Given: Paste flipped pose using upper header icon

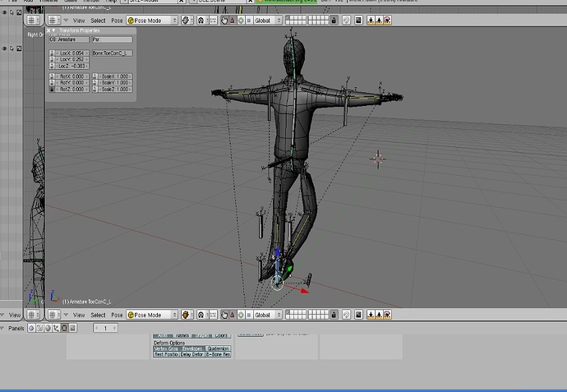Looking at the screenshot, I should [x=387, y=21].
